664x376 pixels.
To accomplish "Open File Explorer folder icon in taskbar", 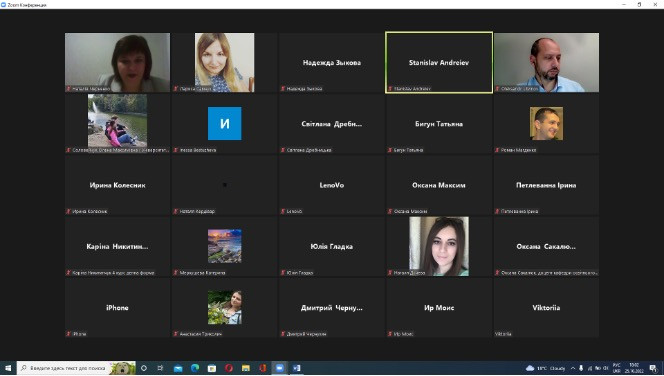I will click(x=246, y=368).
